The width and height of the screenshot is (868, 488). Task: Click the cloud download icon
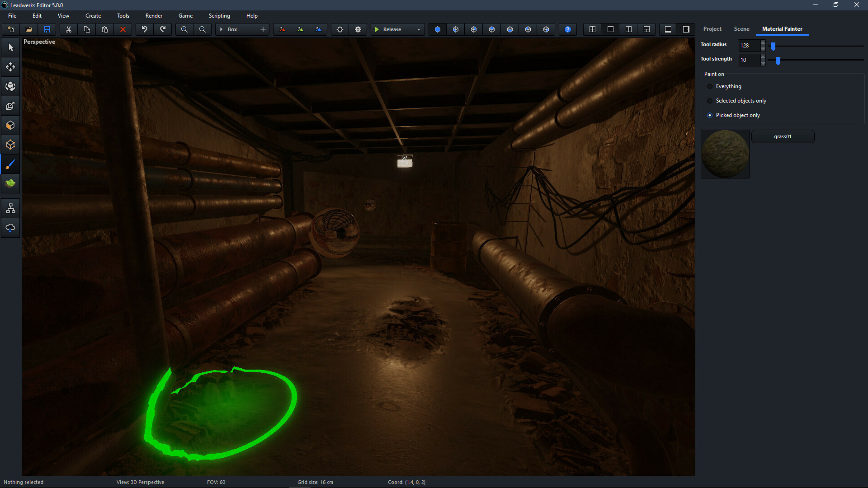point(10,228)
